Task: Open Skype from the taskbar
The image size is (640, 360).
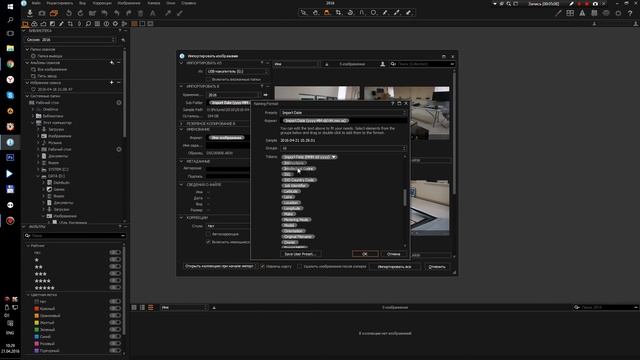Action: 10,95
